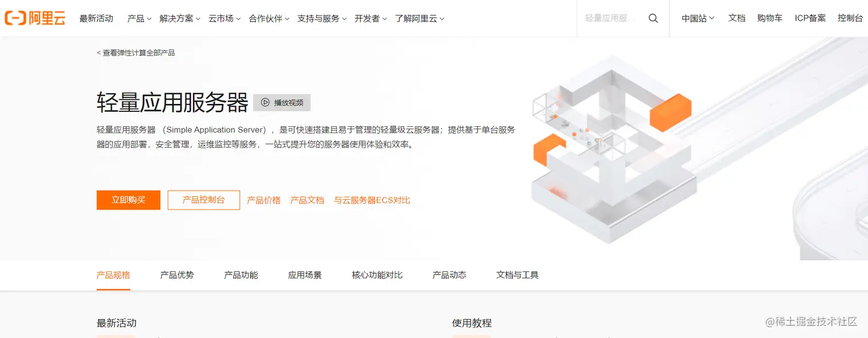Open the 中国站 region selector
Screen dimensions: 868x338
tap(698, 18)
